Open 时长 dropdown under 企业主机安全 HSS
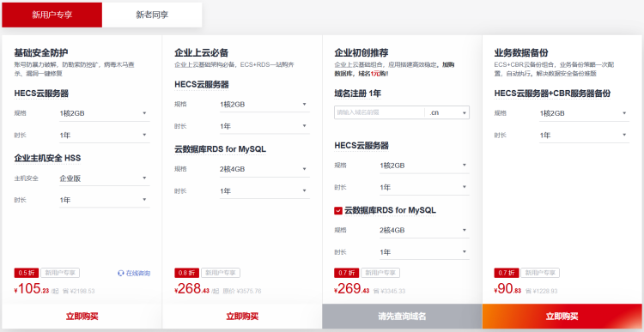This screenshot has height=332, width=644. coord(104,200)
